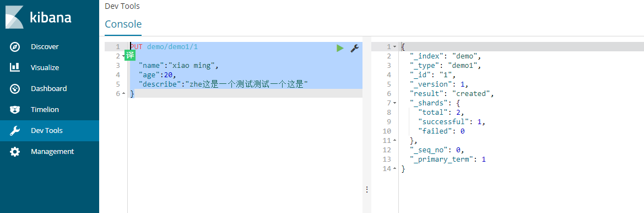This screenshot has width=644, height=213.
Task: Open request options wrench icon
Action: [x=354, y=48]
